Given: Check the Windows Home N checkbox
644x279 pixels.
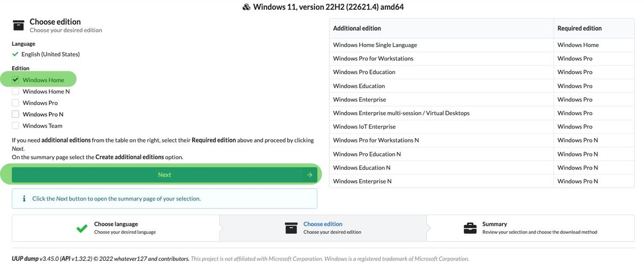Looking at the screenshot, I should point(16,91).
